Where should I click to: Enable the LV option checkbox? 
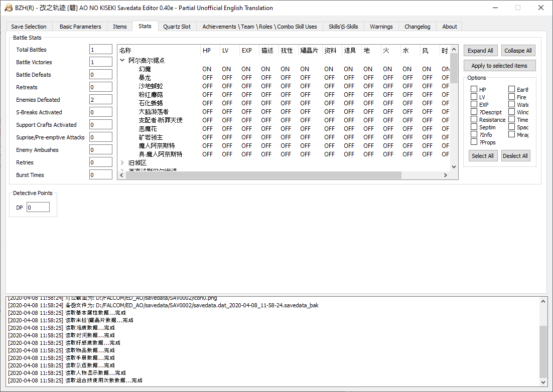pos(474,97)
